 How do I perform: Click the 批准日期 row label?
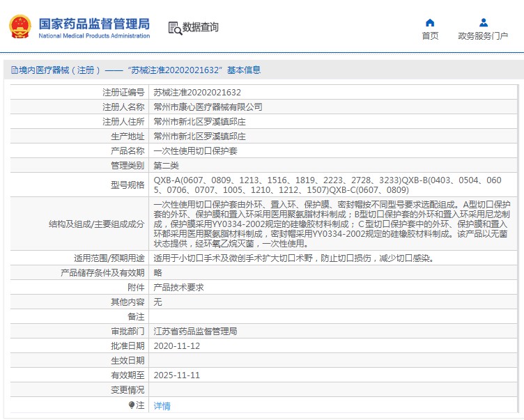pos(128,346)
